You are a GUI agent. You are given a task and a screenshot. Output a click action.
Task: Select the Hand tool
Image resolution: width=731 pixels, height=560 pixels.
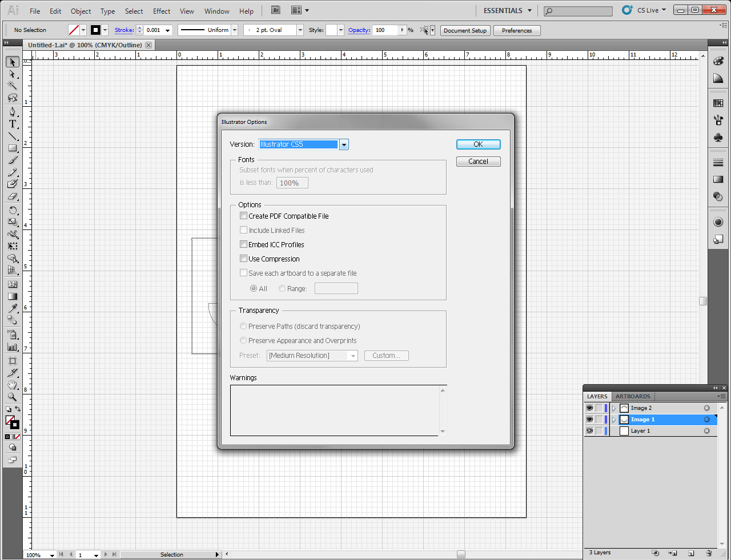(x=13, y=385)
